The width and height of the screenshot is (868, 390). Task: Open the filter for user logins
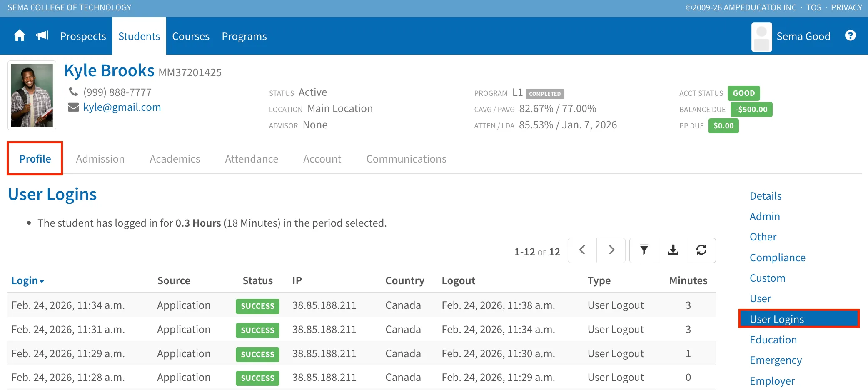coord(644,250)
